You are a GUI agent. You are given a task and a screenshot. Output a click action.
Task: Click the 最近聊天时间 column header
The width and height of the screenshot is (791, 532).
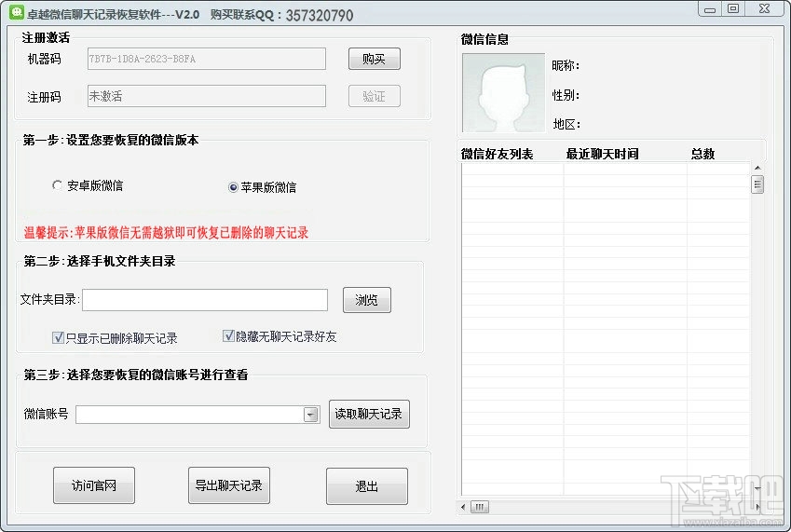(602, 154)
